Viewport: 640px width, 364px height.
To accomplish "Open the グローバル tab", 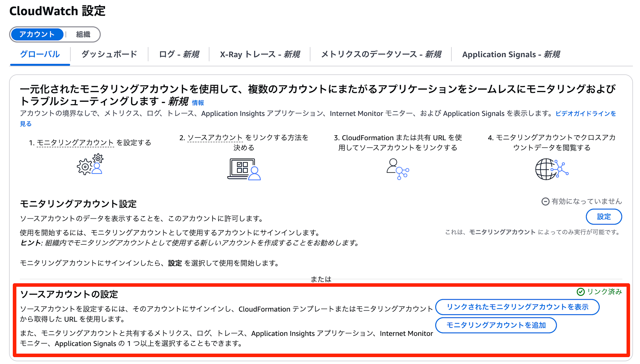I will 40,54.
